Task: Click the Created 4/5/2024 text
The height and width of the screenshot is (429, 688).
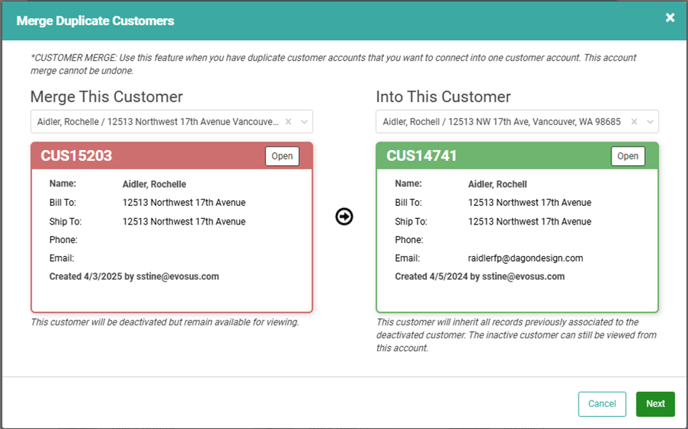Action: pos(480,277)
